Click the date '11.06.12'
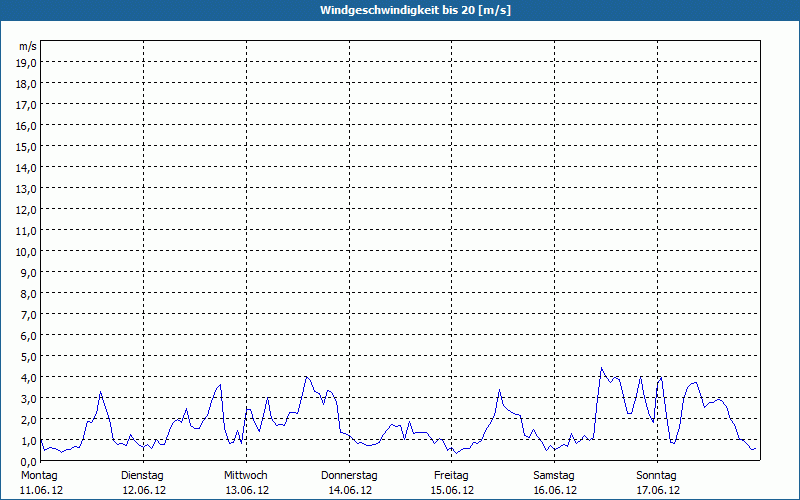The height and width of the screenshot is (500, 800). pyautogui.click(x=41, y=490)
